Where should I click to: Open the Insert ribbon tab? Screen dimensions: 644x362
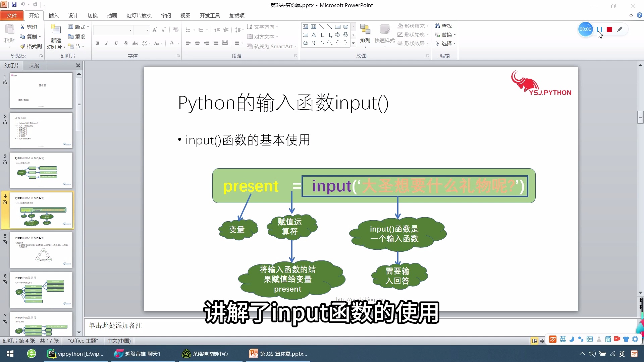tap(53, 15)
